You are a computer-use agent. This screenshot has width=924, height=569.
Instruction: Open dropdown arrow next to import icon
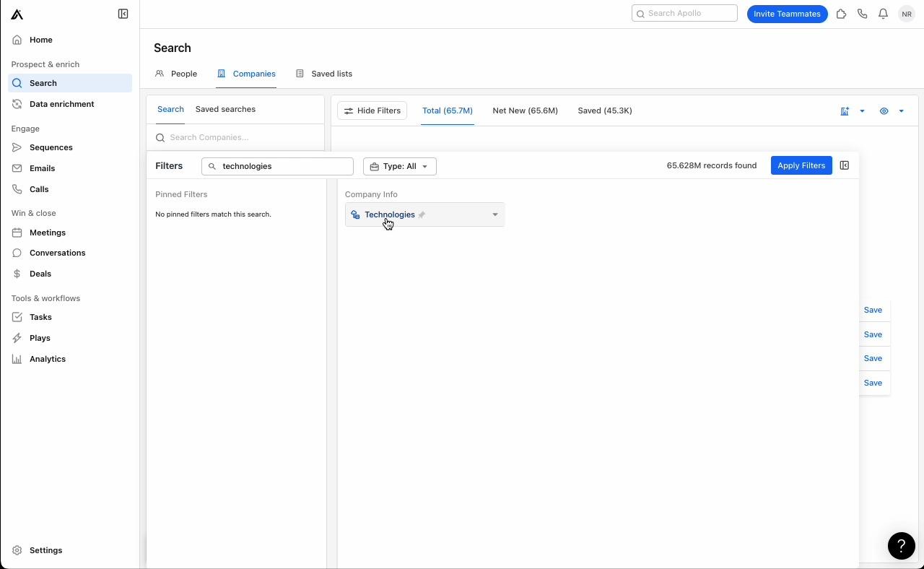coord(862,111)
